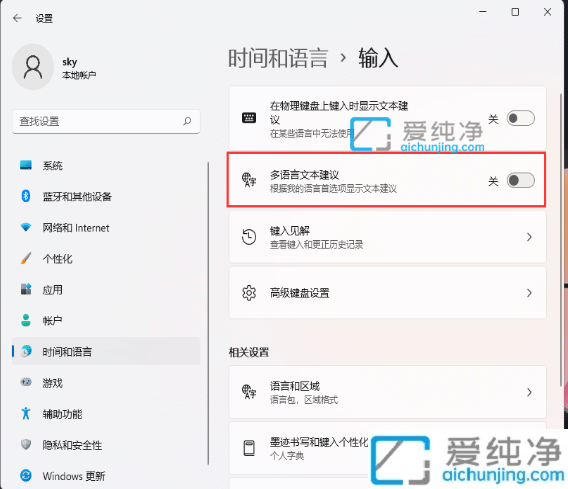Select 隐私和安全性 in the sidebar
Screen dimensions: 568x489
[x=106, y=444]
